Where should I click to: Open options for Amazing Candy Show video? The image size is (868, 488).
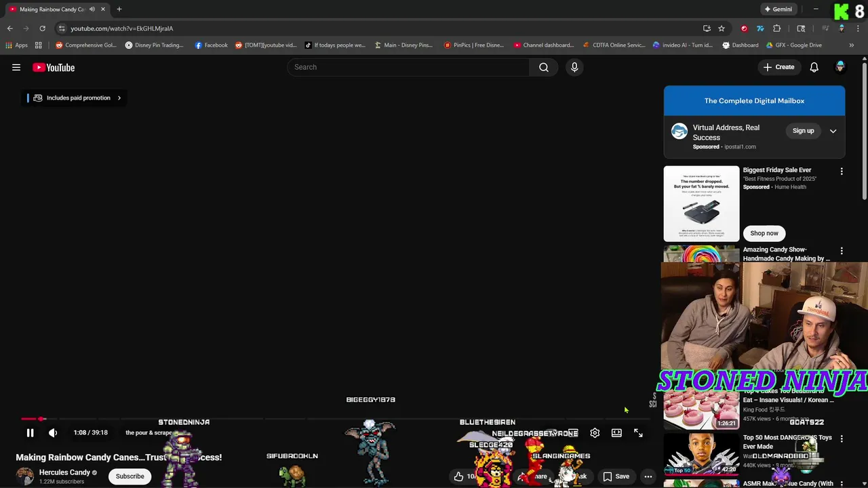pyautogui.click(x=842, y=251)
